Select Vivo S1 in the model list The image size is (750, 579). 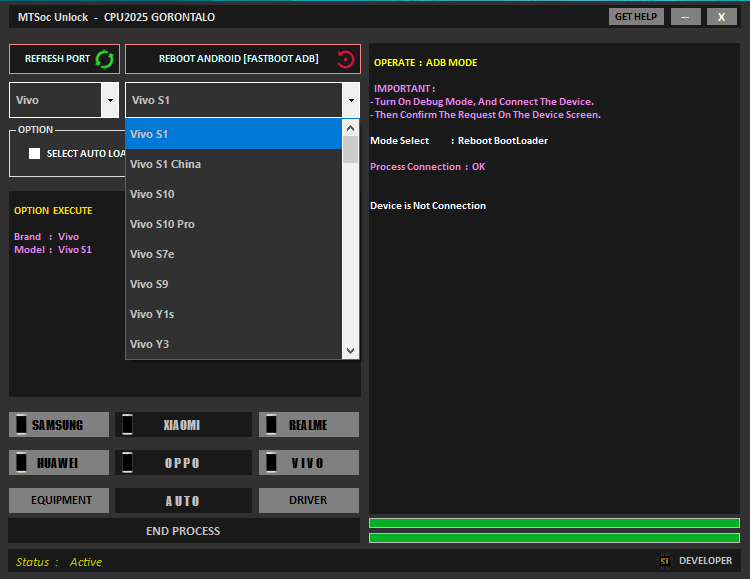click(x=234, y=134)
